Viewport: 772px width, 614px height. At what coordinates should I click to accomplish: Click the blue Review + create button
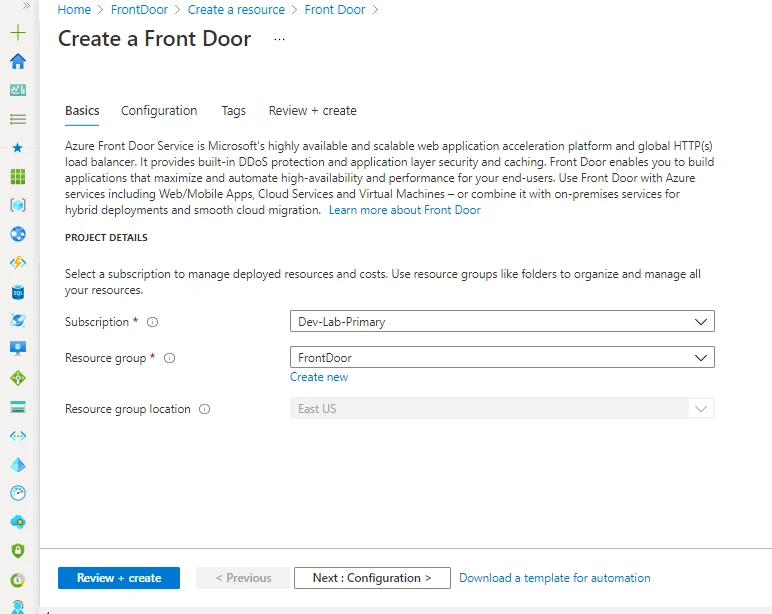[x=119, y=578]
